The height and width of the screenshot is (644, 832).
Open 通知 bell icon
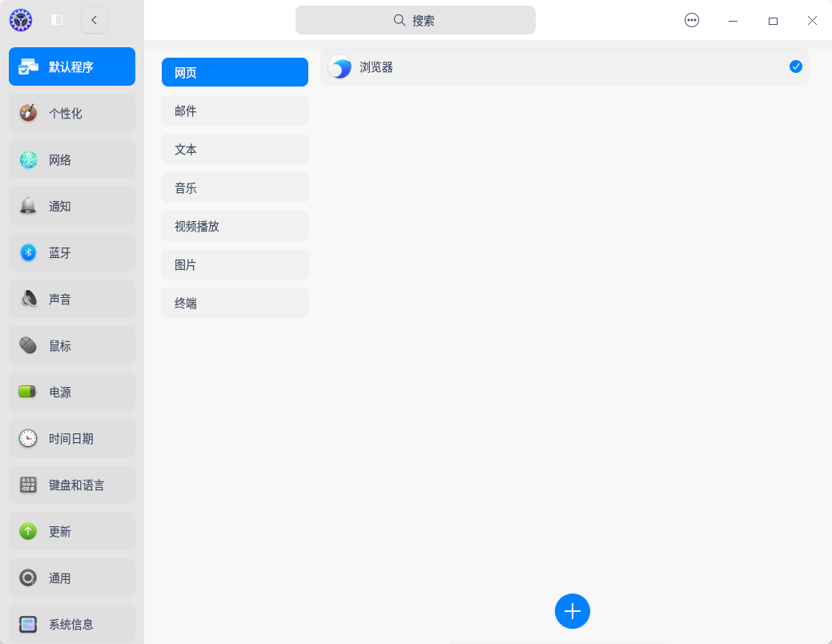pos(28,206)
